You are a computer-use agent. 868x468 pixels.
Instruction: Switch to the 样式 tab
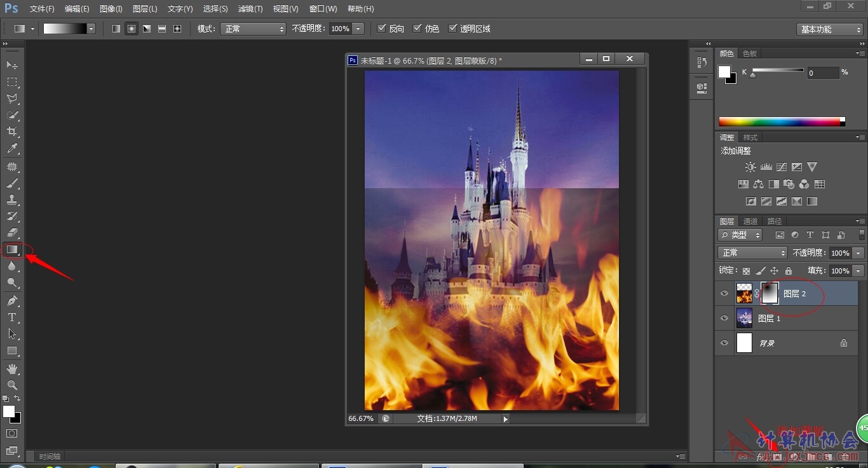coord(750,137)
